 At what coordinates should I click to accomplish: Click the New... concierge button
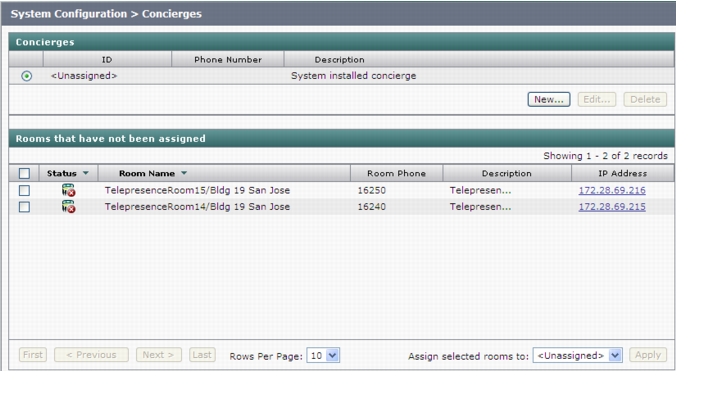coord(549,99)
